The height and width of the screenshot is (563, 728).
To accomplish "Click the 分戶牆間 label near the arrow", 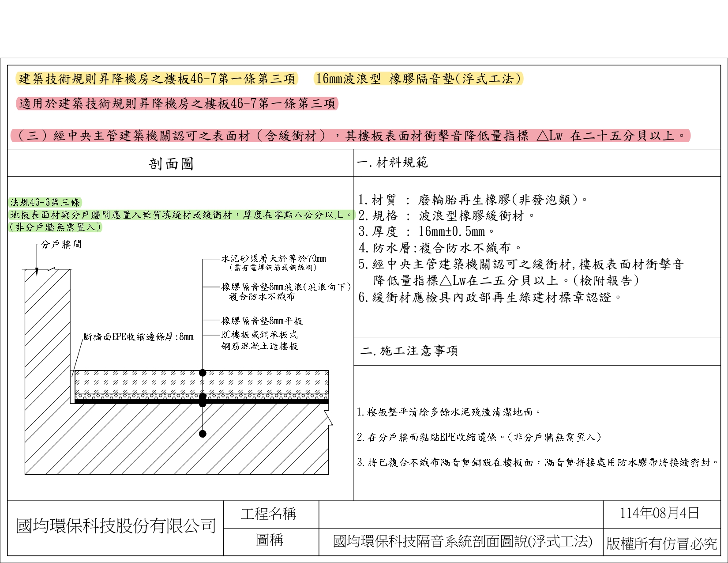I will [x=61, y=244].
